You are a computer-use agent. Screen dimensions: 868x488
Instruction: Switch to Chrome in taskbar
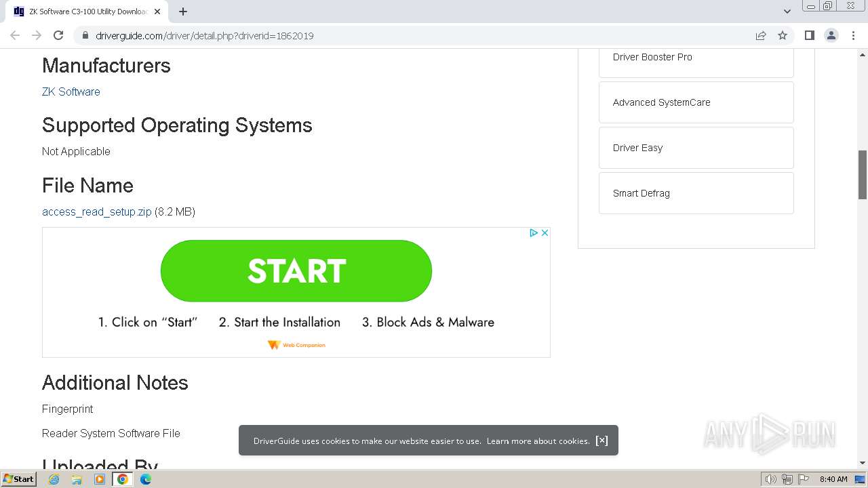click(x=123, y=479)
